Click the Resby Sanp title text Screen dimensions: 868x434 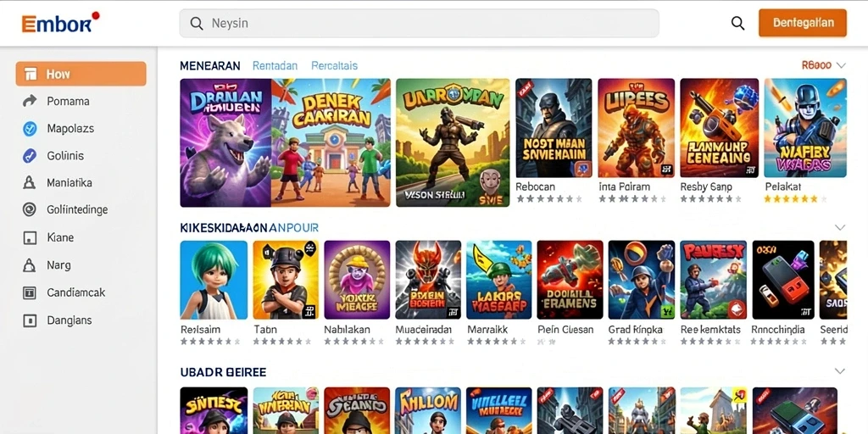coord(706,187)
